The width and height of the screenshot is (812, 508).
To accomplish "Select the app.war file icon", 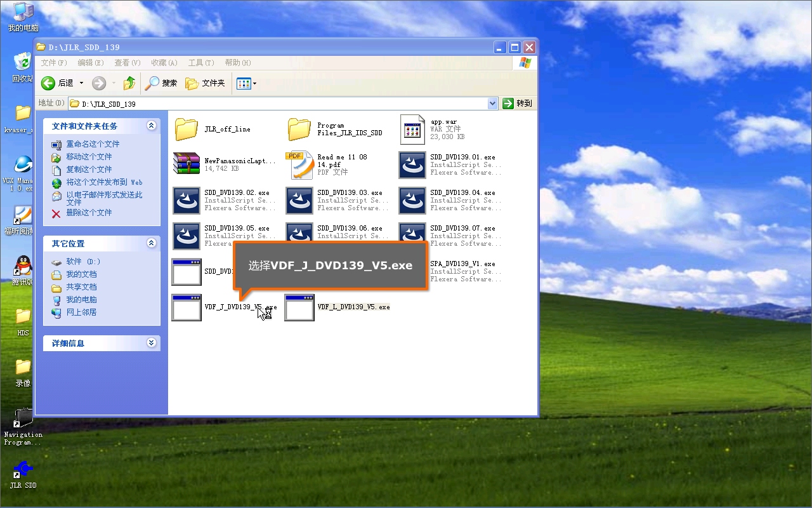I will tap(412, 130).
